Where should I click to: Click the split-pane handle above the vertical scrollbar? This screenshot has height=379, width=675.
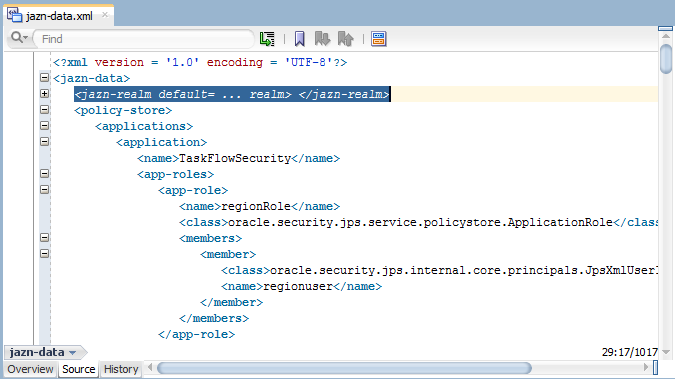[x=666, y=28]
